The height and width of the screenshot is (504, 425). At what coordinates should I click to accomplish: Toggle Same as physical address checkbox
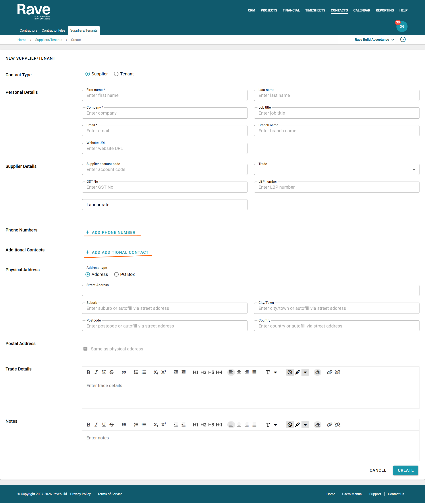85,349
